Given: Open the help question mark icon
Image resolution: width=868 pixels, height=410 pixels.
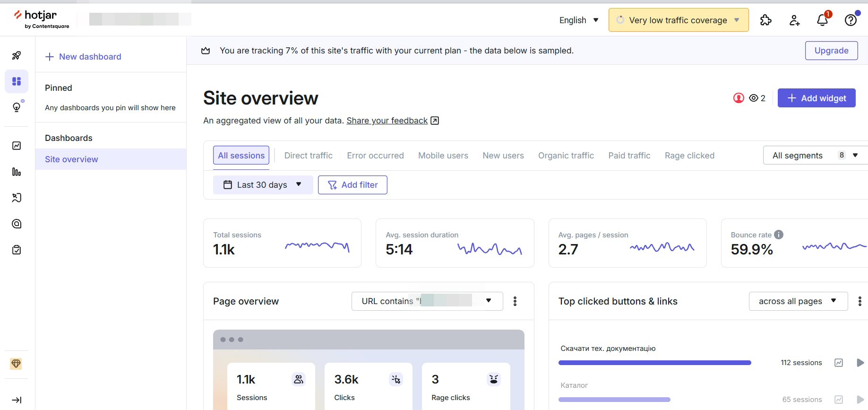Looking at the screenshot, I should [851, 20].
